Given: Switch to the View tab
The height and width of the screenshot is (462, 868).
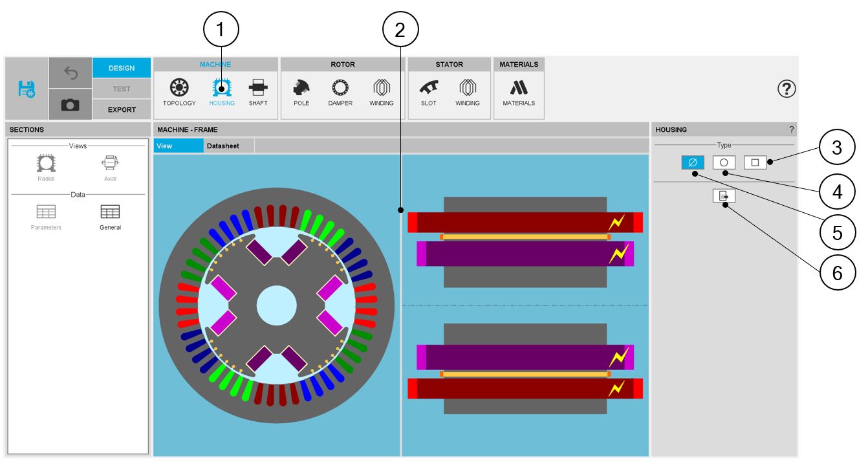Looking at the screenshot, I should (178, 146).
